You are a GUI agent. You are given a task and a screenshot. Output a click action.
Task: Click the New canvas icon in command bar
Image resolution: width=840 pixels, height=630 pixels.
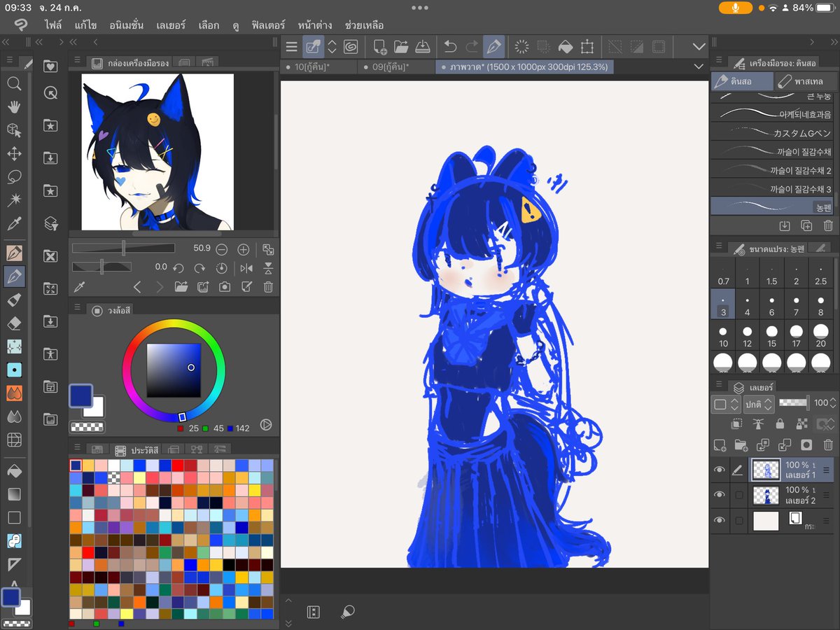pos(379,47)
